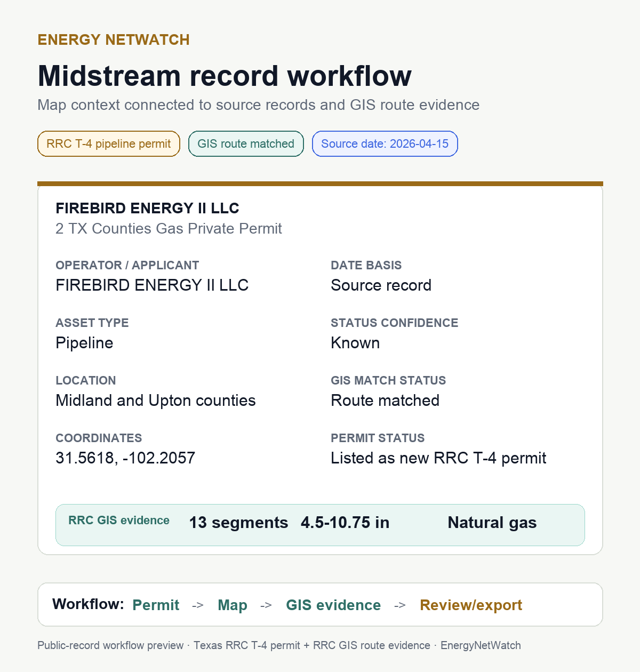Image resolution: width=640 pixels, height=672 pixels.
Task: Select operator value FIREBIRD ENERGY II LLC
Action: (152, 285)
